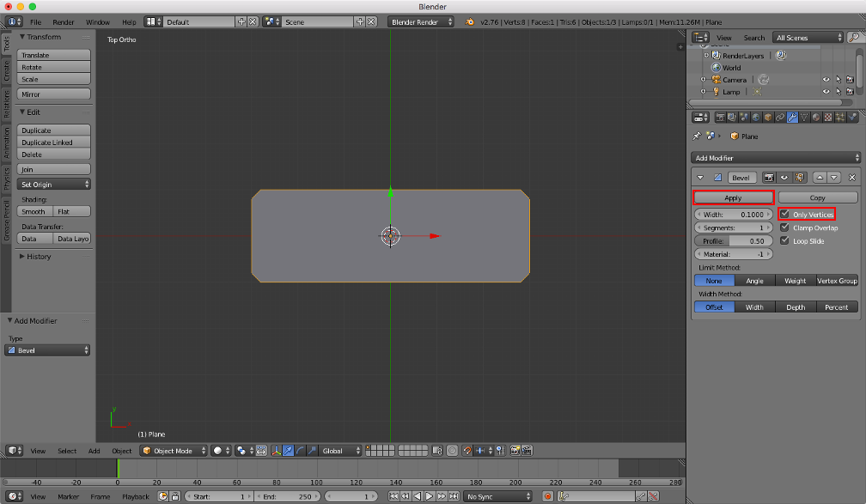
Task: Toggle Bevel modifier render camera icon
Action: 769,177
